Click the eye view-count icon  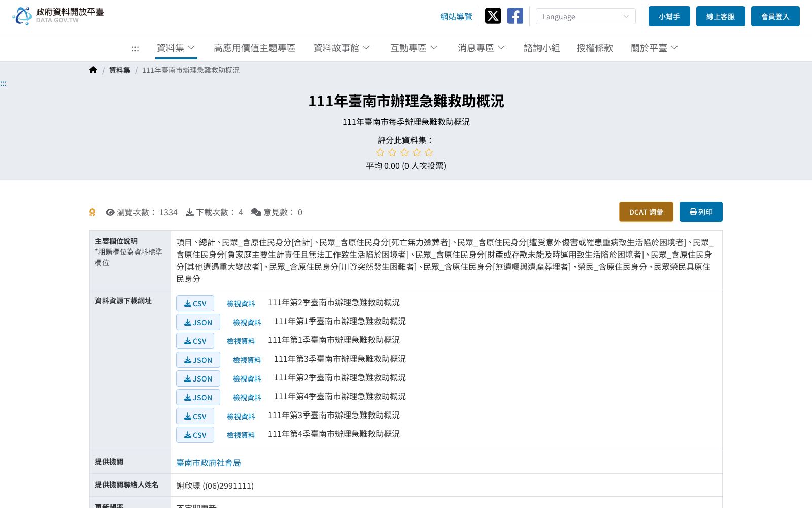coord(110,212)
